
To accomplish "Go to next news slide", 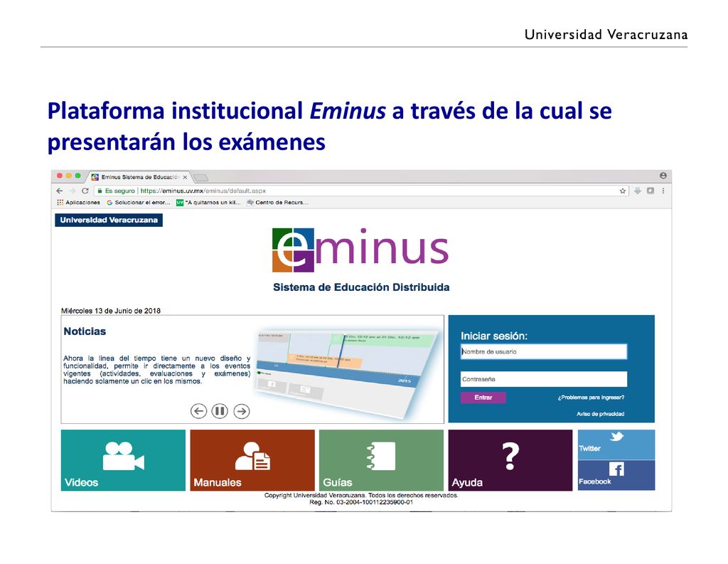I will coord(242,411).
